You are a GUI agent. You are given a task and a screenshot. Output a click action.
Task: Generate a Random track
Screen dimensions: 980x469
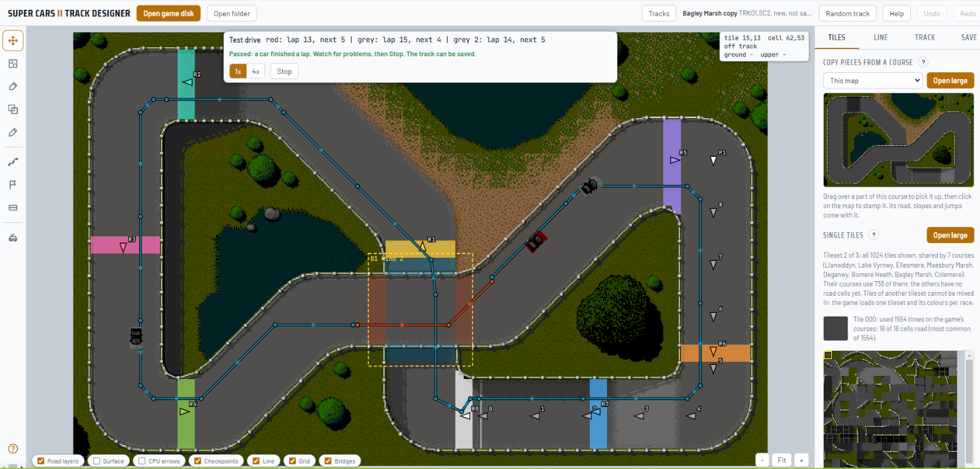pos(848,13)
